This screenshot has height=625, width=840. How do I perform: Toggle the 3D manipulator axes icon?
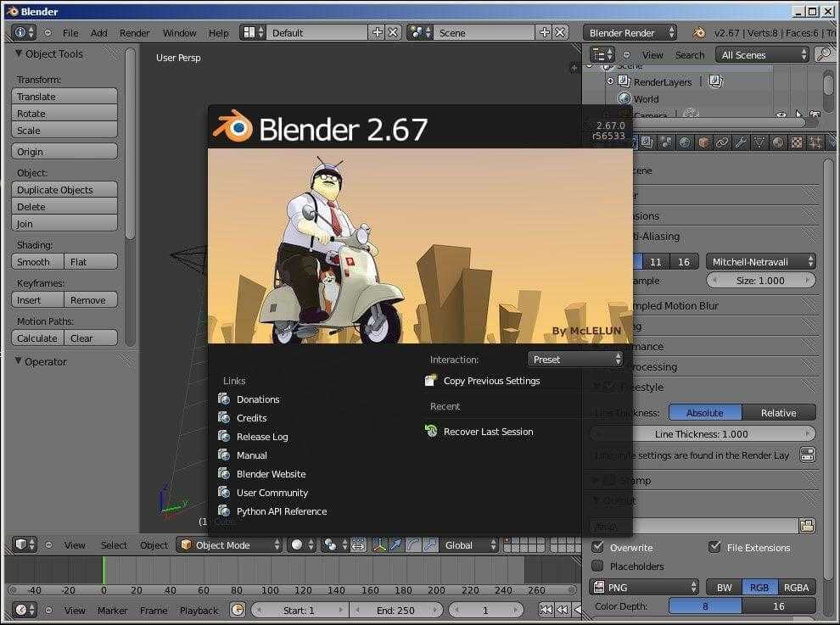378,545
